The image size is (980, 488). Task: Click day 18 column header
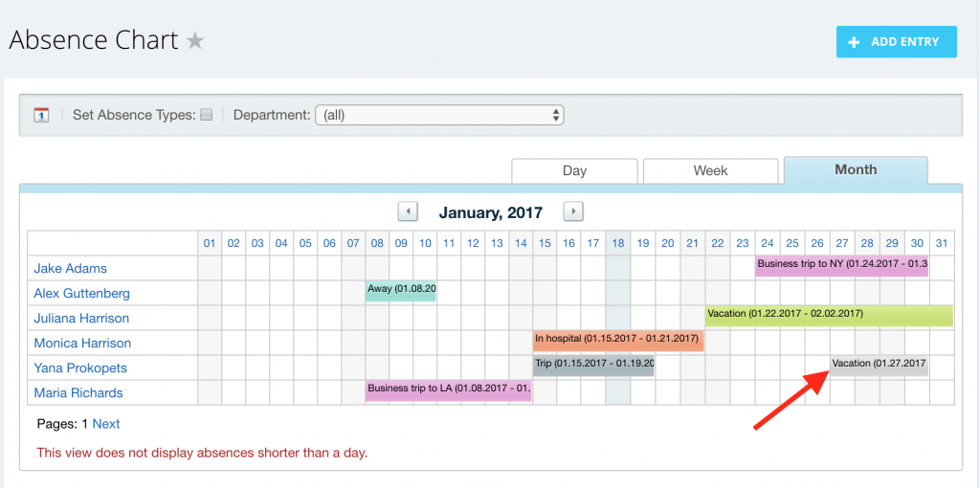tap(617, 243)
